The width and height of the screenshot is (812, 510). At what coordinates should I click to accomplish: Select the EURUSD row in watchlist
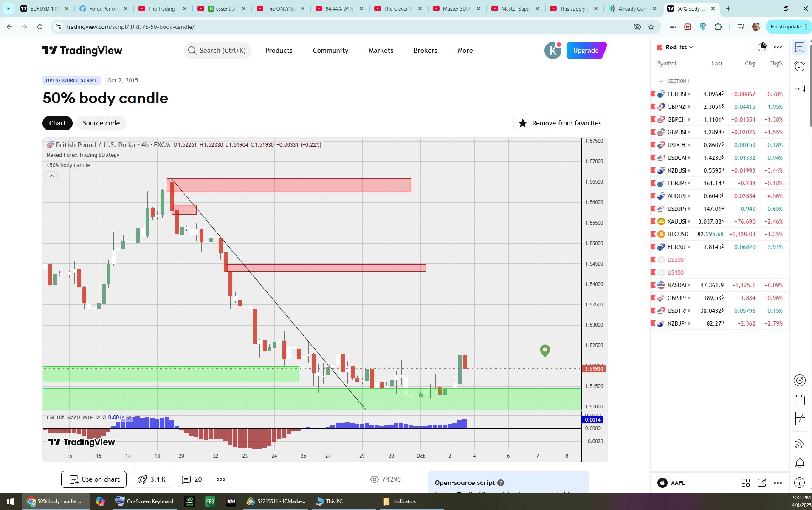tap(720, 94)
